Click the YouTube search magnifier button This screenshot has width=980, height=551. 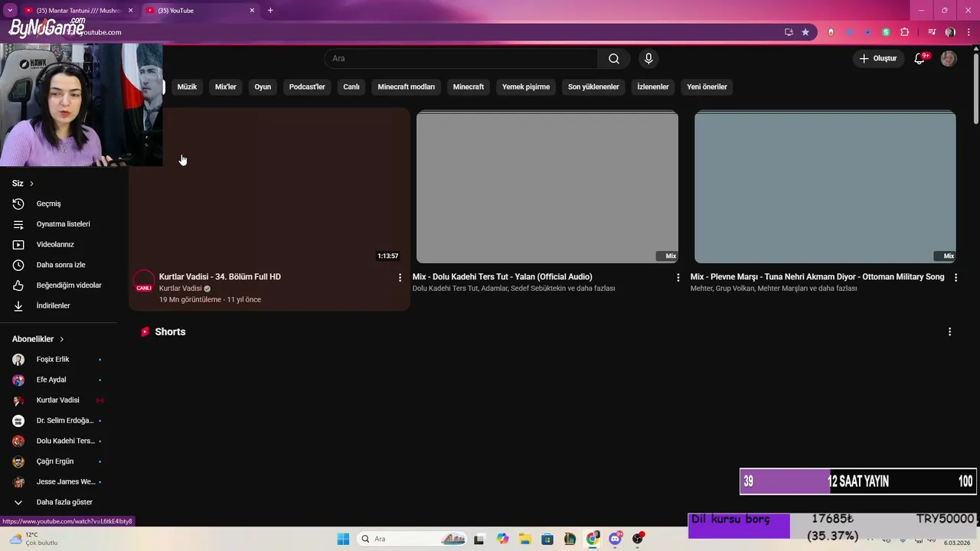614,59
